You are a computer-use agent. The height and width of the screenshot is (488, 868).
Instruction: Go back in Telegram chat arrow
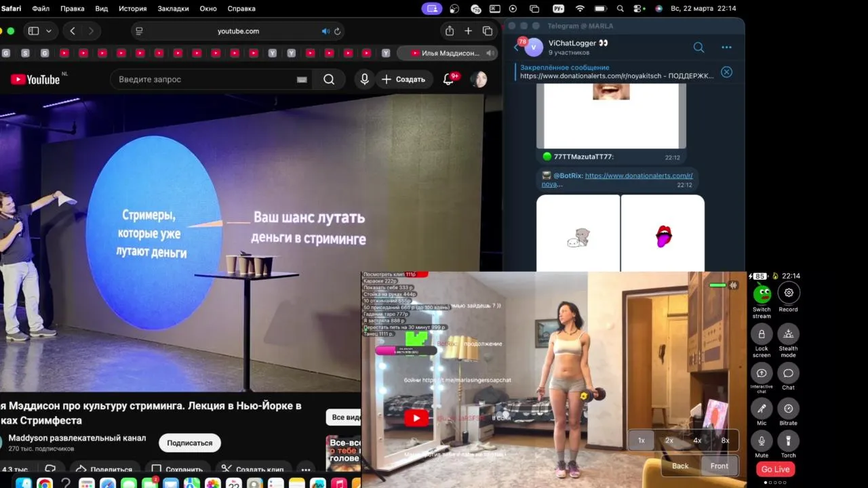pyautogui.click(x=516, y=47)
